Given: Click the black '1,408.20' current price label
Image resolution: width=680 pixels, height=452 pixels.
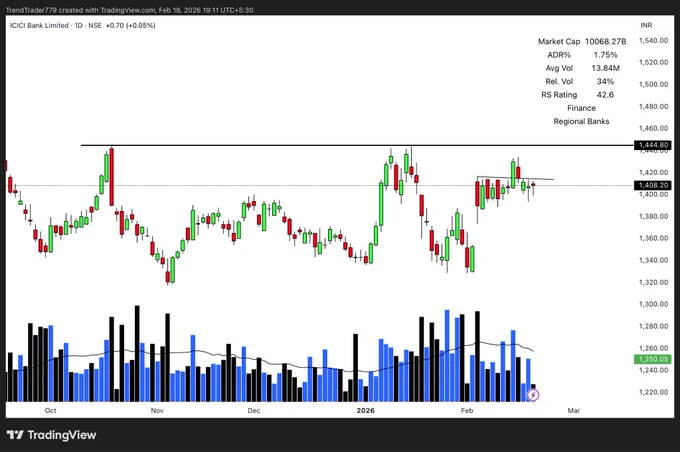Looking at the screenshot, I should coord(653,185).
